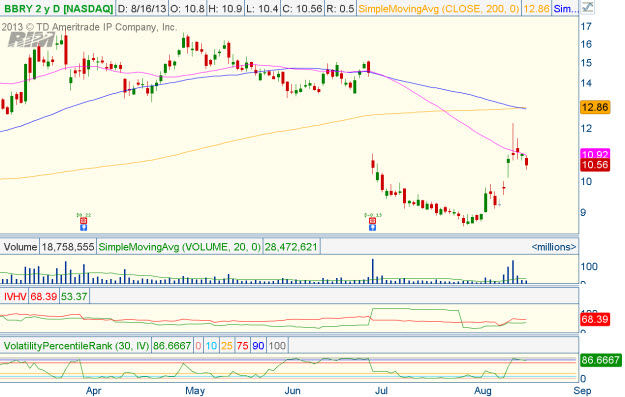Click the L: 10.4 low value

click(x=261, y=8)
